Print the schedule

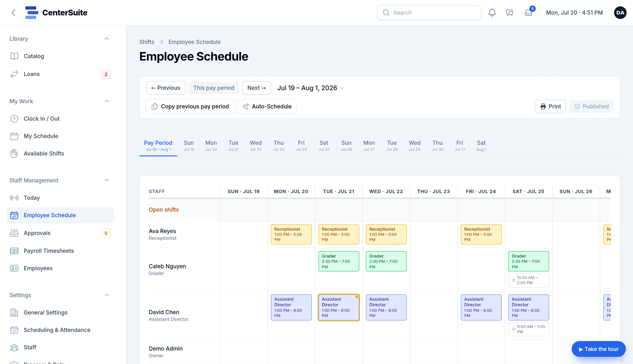550,106
